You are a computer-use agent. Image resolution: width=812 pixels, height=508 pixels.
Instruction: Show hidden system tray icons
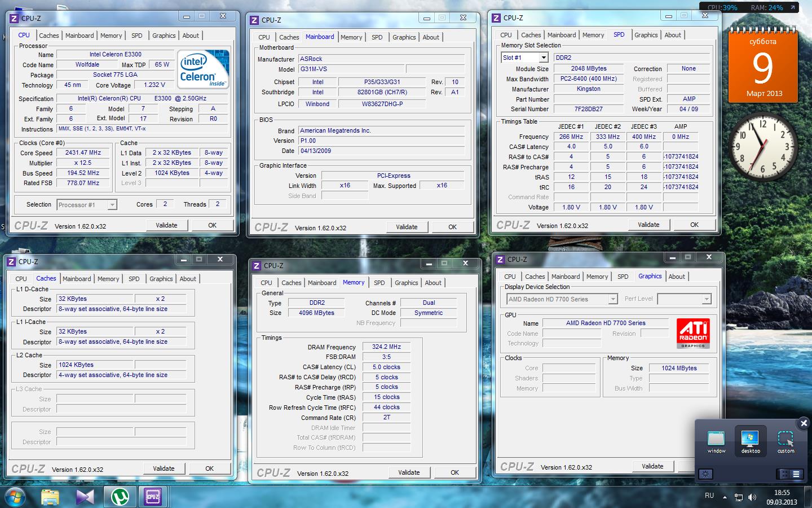tap(726, 497)
